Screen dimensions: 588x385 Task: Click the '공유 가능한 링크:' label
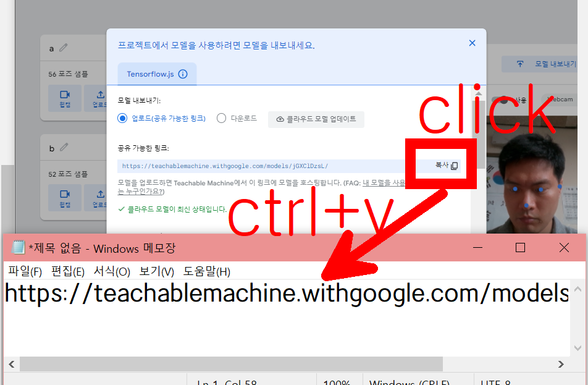pos(143,148)
